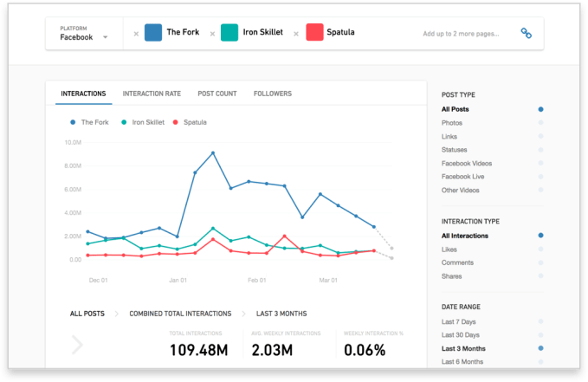This screenshot has height=382, width=588.
Task: Select Last 30 Days date range
Action: [x=540, y=334]
